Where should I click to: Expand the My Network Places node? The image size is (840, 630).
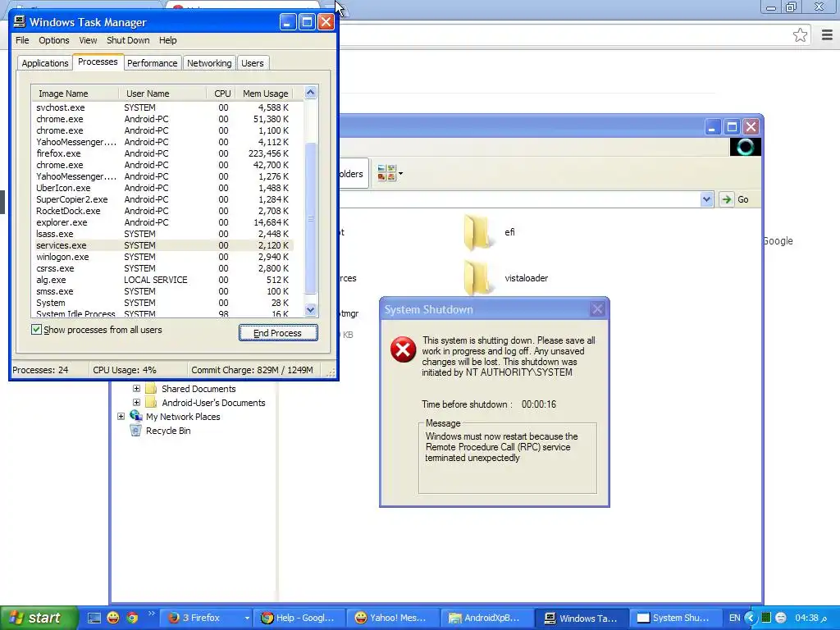[121, 416]
